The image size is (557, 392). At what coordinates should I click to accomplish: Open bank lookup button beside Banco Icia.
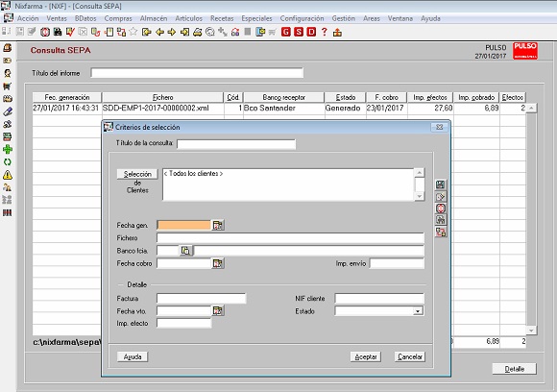click(x=185, y=251)
